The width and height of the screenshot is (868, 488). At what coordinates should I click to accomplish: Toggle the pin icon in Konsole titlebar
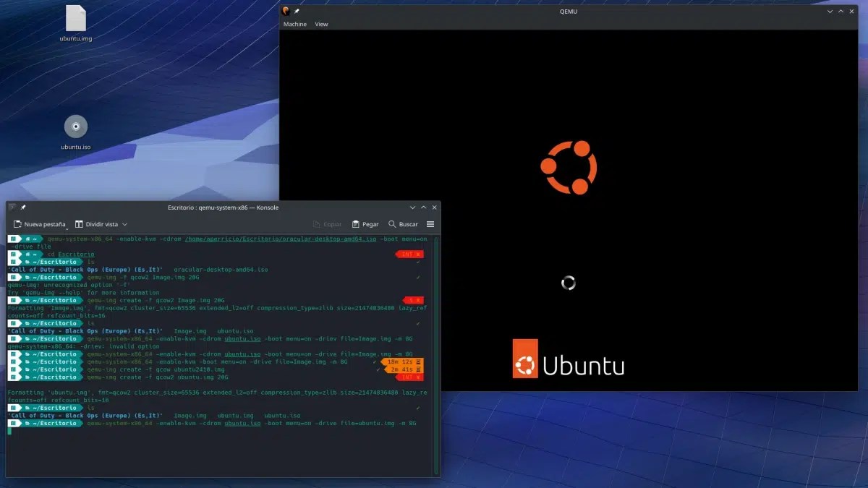pyautogui.click(x=23, y=207)
